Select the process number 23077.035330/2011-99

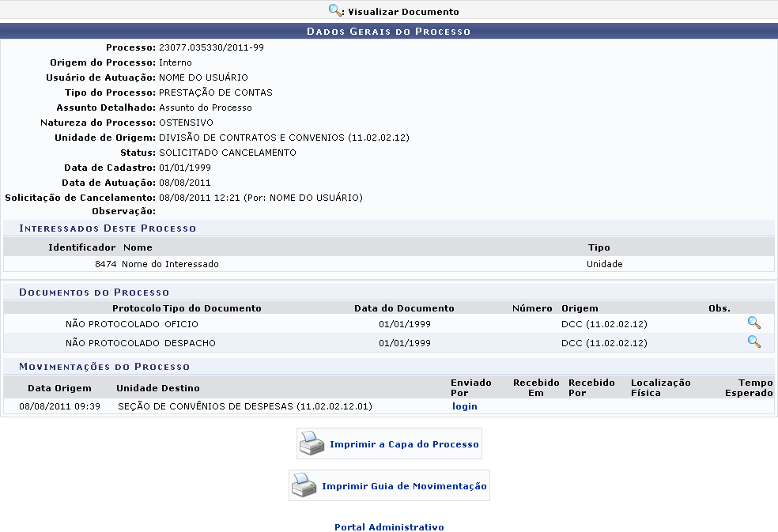(211, 47)
